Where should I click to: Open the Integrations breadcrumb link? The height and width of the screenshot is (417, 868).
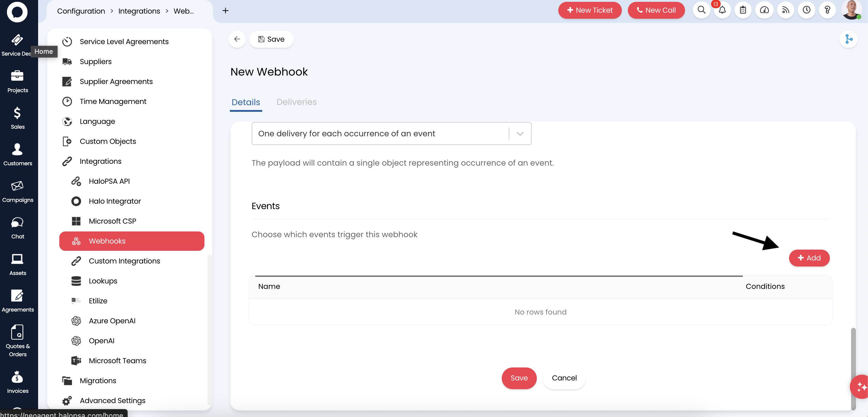139,11
